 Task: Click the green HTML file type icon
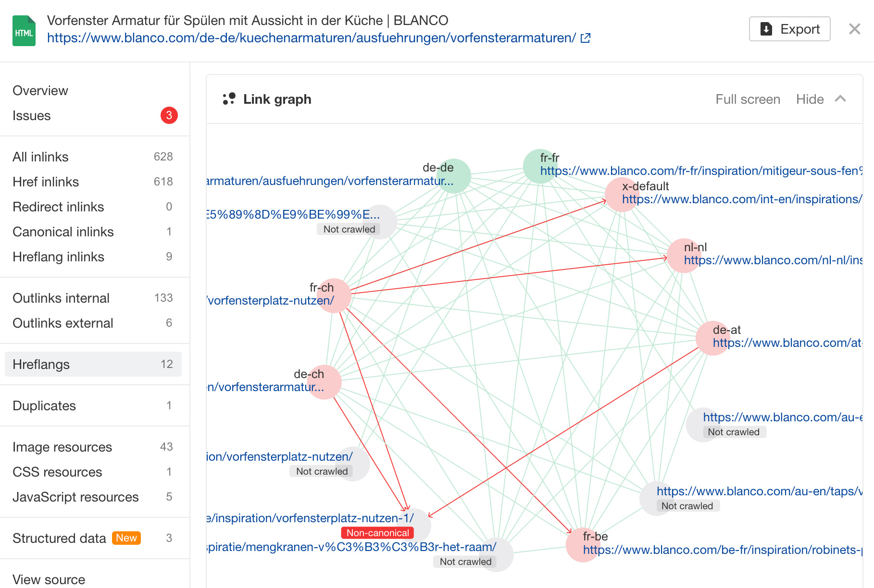(24, 30)
